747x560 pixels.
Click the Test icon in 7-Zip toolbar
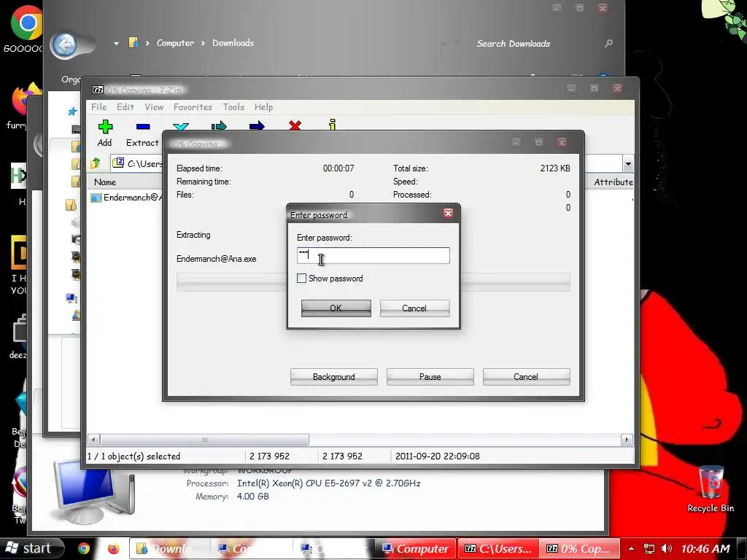pos(181,127)
